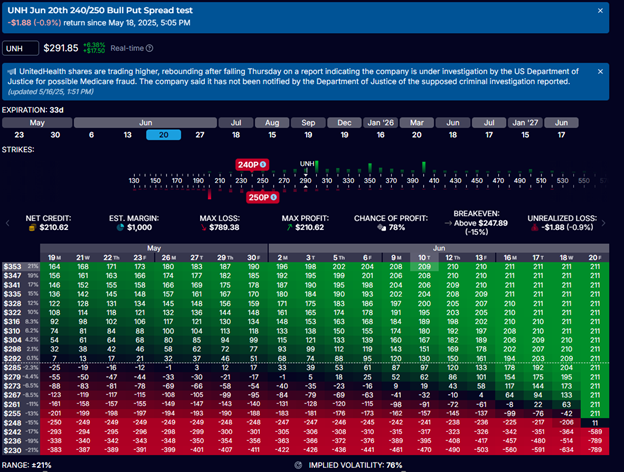
Task: Click the strike 290 tick on the scale
Action: [306, 180]
